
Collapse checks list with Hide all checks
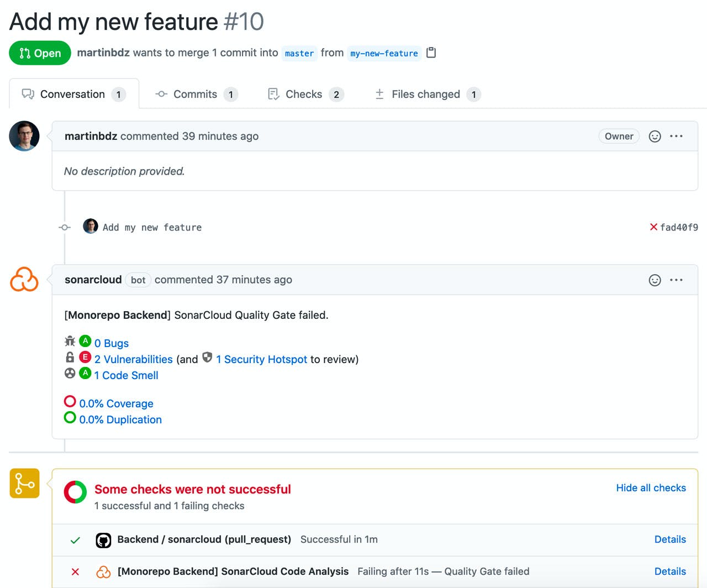651,488
